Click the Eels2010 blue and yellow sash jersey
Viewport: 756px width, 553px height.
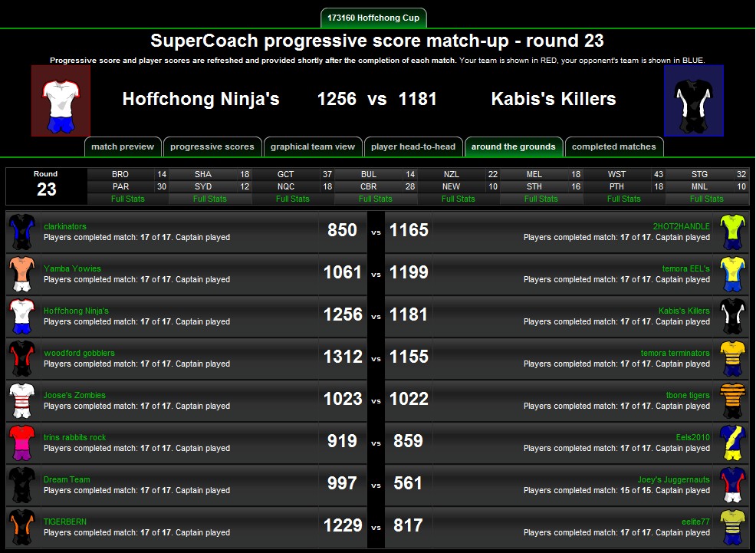point(733,443)
